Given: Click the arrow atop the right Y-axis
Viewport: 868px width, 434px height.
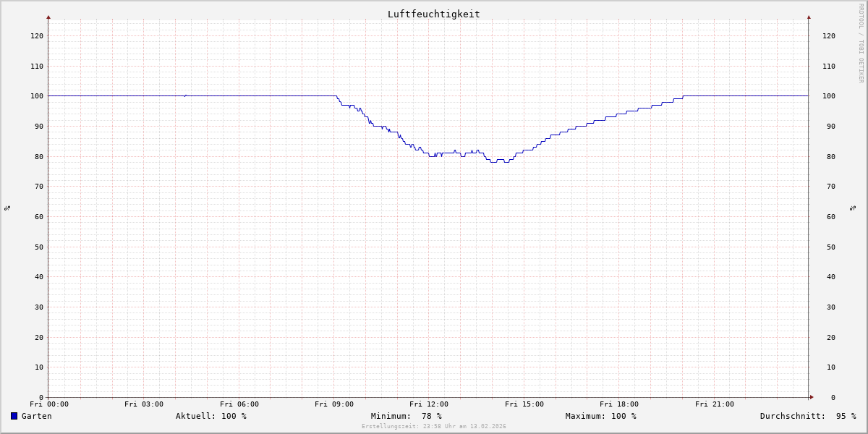Looking at the screenshot, I should pyautogui.click(x=809, y=17).
